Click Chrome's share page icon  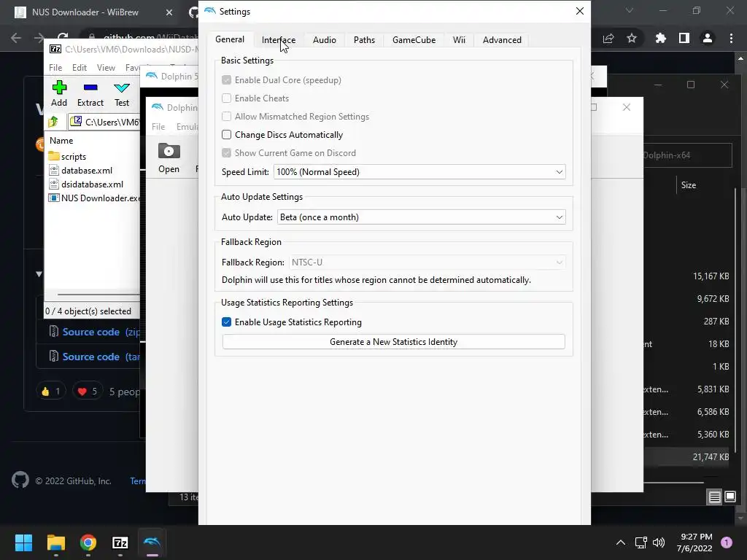608,38
